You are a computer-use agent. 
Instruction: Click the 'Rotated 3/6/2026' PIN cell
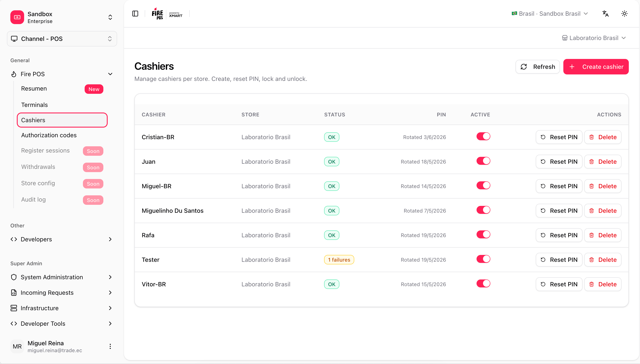[x=424, y=137]
